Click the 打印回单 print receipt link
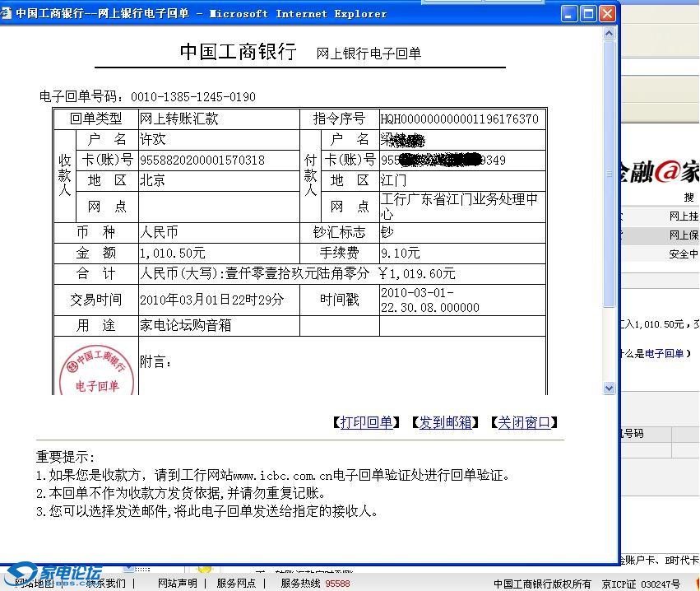Image resolution: width=700 pixels, height=591 pixels. pos(366,422)
